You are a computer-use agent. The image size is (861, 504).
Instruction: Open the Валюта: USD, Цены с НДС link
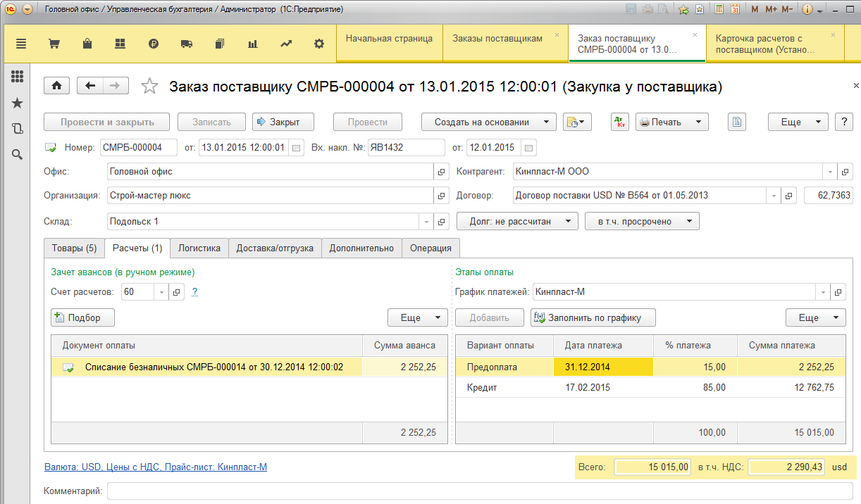155,467
